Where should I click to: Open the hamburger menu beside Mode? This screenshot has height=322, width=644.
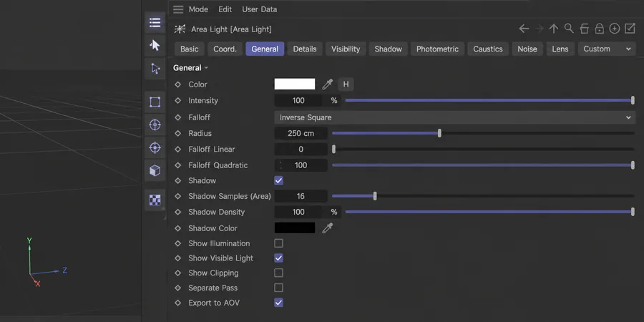(x=178, y=9)
